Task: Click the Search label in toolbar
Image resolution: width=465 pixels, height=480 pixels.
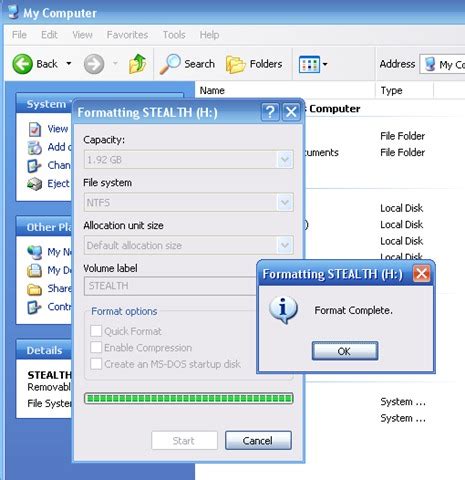Action: coord(199,64)
